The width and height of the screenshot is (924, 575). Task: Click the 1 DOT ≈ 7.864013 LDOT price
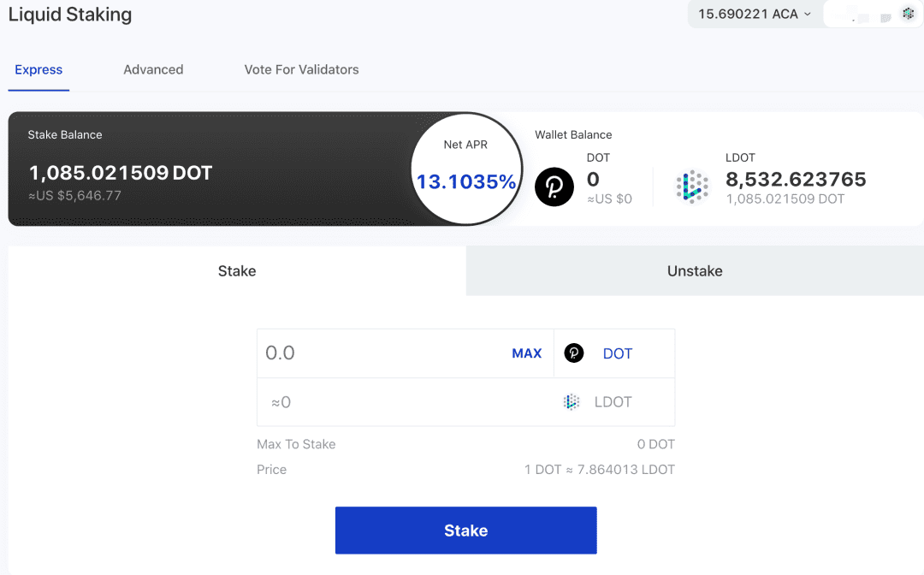click(x=599, y=470)
